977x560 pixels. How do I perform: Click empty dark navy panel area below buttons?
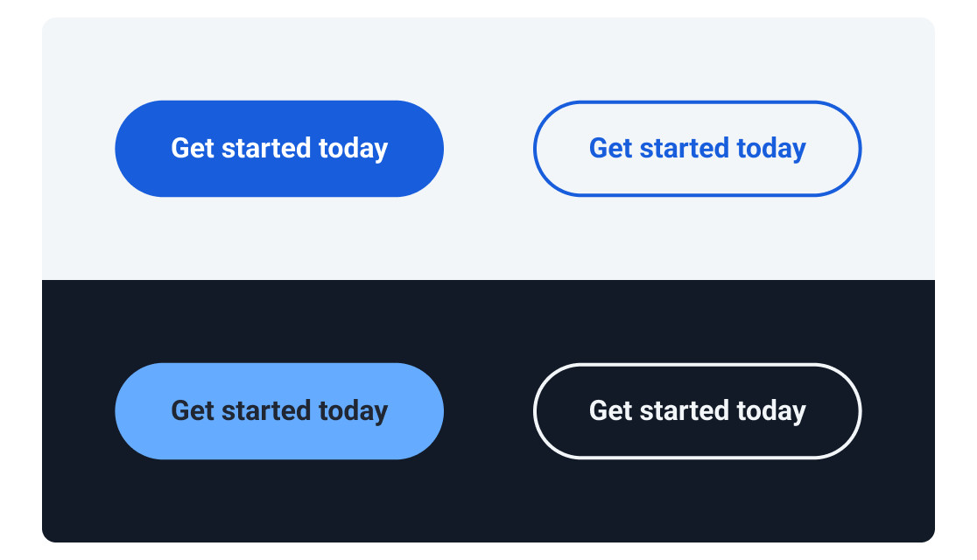(488, 503)
